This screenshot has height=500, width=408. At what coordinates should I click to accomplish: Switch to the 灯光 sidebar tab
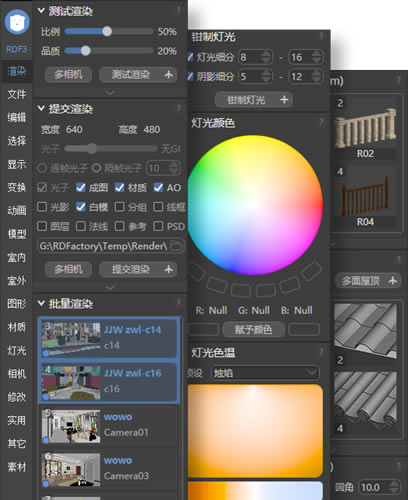click(x=17, y=350)
